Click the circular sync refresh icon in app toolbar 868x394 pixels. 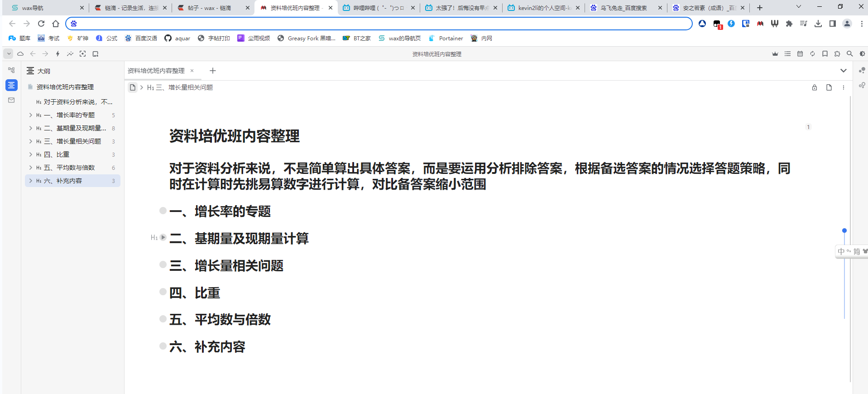pyautogui.click(x=813, y=54)
